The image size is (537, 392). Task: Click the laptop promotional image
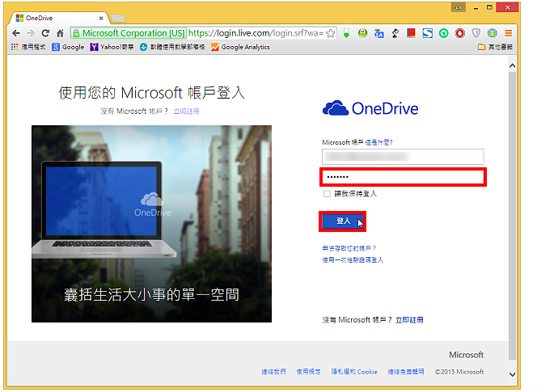[x=151, y=224]
